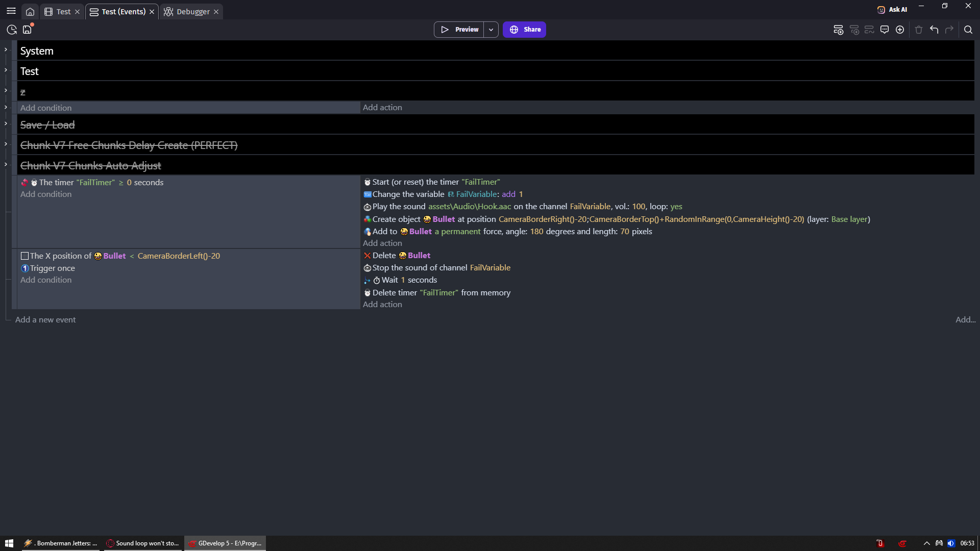Open the Preview dropdown arrow
Screen dimensions: 980x551
coord(491,30)
